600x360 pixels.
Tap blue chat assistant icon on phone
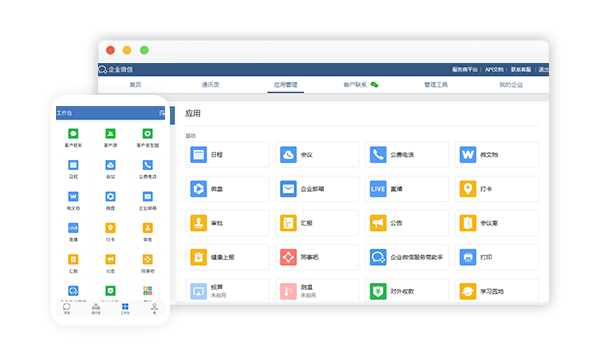click(73, 291)
